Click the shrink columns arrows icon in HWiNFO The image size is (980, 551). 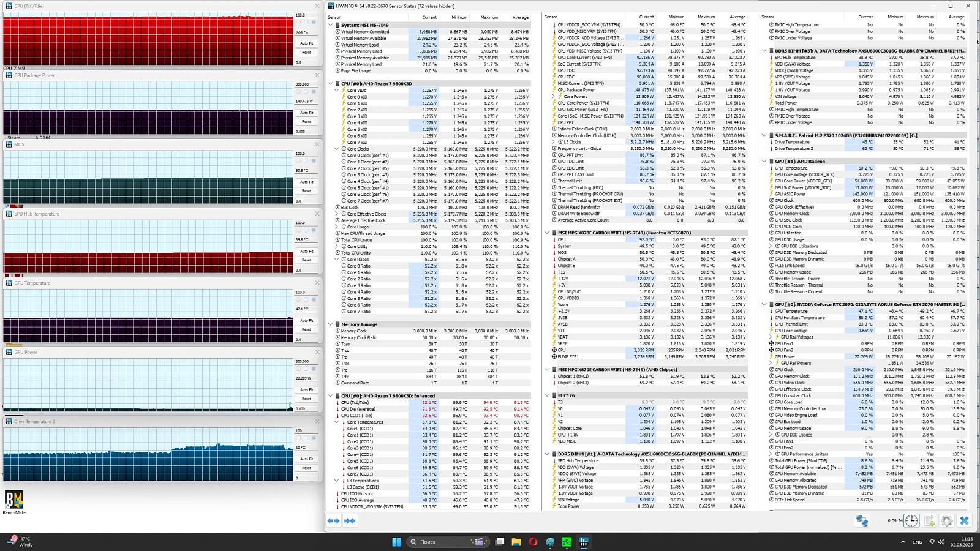350,521
